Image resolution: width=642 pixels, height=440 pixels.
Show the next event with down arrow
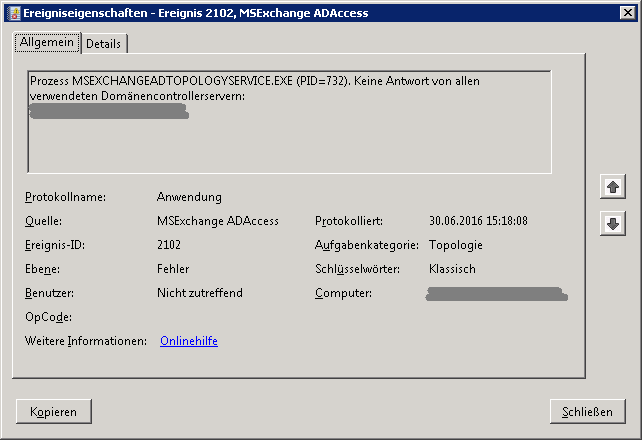[613, 223]
